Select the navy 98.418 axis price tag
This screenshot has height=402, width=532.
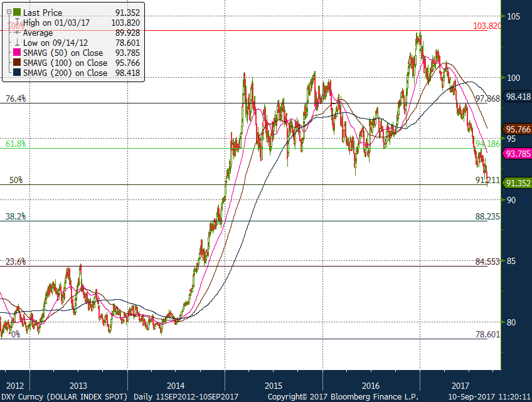pyautogui.click(x=518, y=97)
